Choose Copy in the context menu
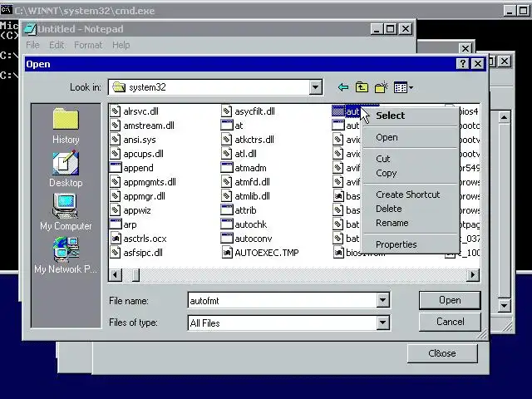 coord(410,173)
